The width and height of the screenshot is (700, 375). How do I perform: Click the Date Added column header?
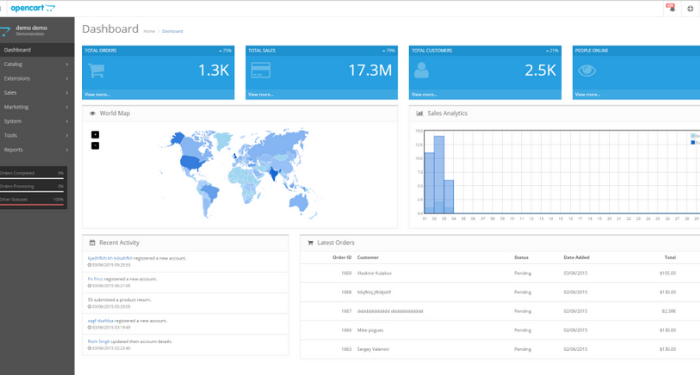(x=576, y=258)
